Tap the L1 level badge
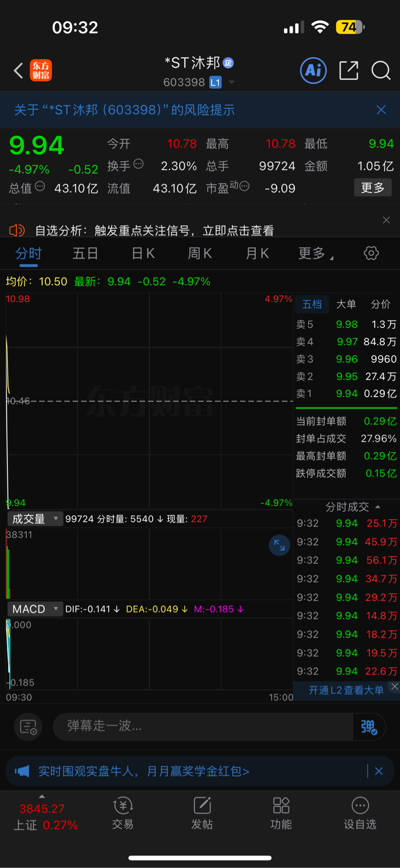This screenshot has width=400, height=868. tap(215, 82)
